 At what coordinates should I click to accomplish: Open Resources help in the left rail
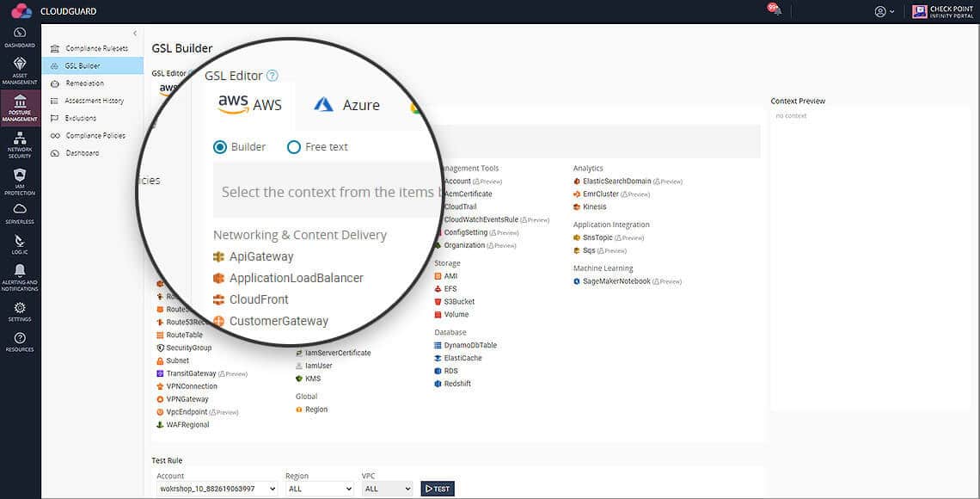point(20,342)
